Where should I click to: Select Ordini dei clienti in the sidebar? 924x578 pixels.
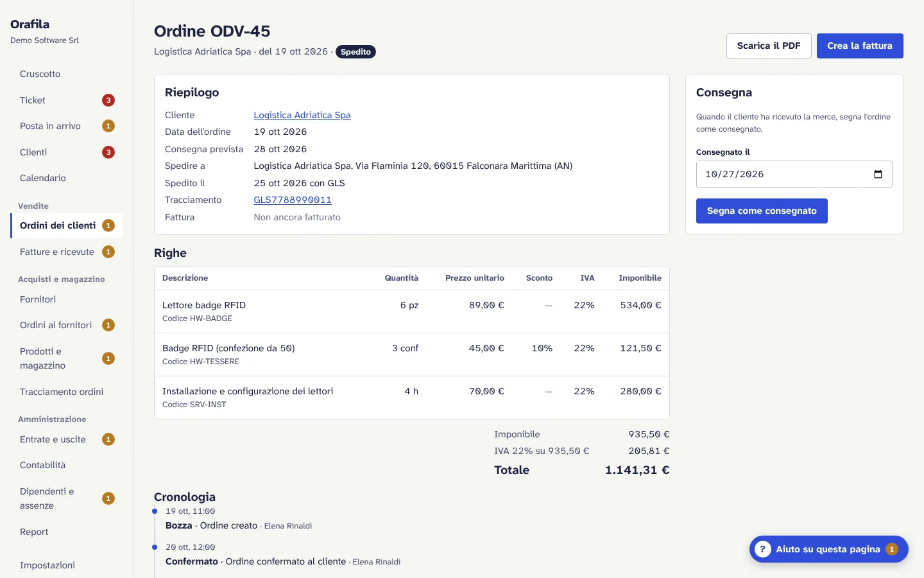pyautogui.click(x=67, y=225)
